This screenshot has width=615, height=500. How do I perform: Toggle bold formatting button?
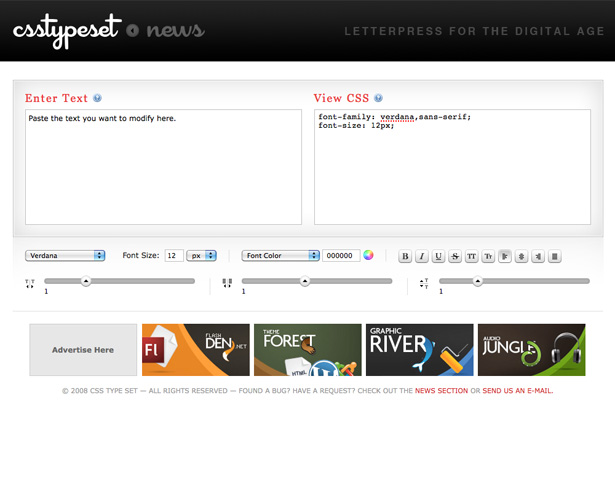(405, 256)
